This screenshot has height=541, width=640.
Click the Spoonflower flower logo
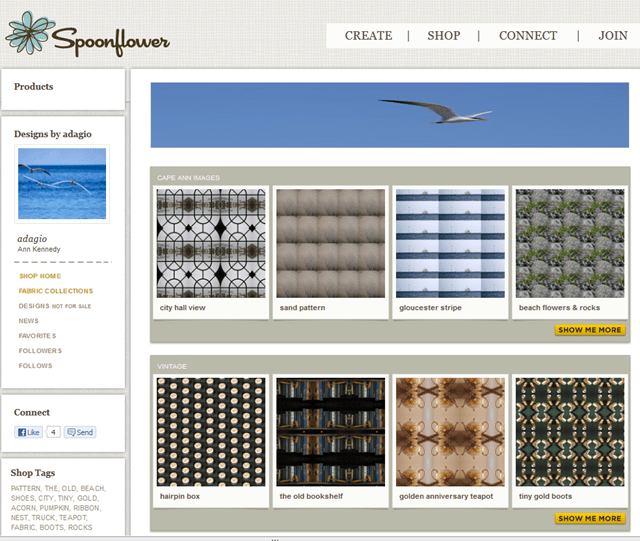pos(30,33)
